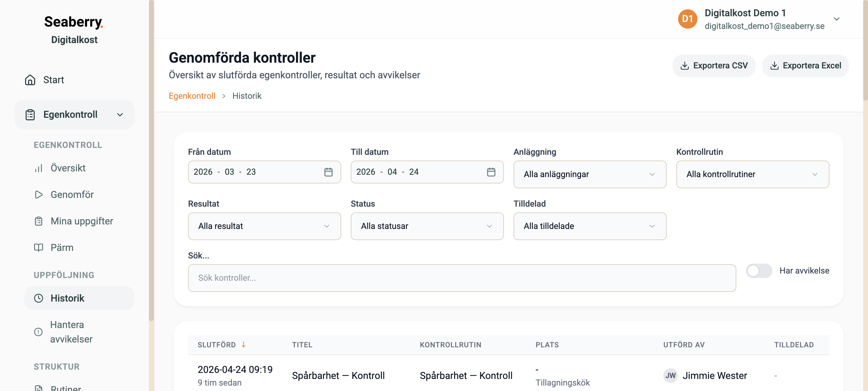This screenshot has height=391, width=868.
Task: Click the Översikt bar chart icon
Action: [38, 168]
